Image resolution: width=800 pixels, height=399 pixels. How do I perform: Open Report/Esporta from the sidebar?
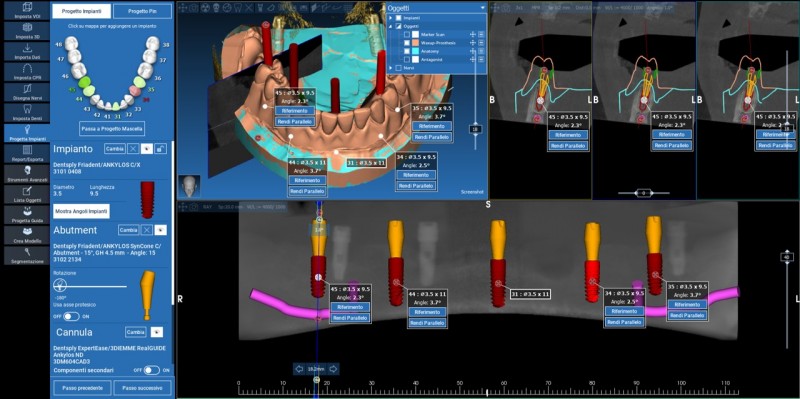pos(27,153)
